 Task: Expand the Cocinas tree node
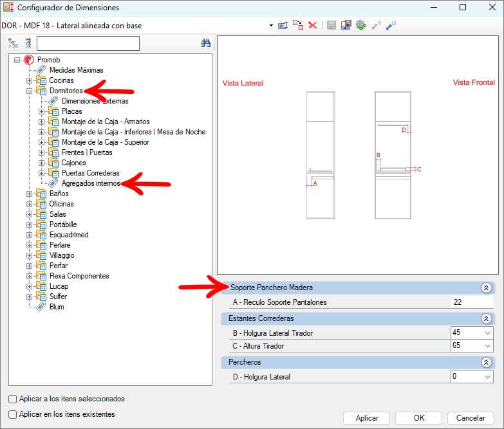[x=29, y=80]
